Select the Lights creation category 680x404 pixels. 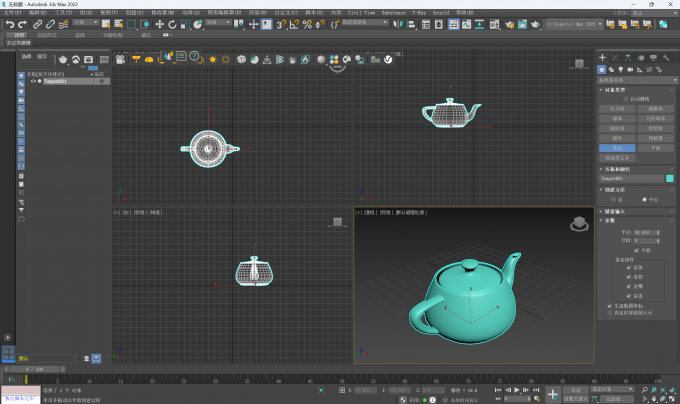coord(621,69)
